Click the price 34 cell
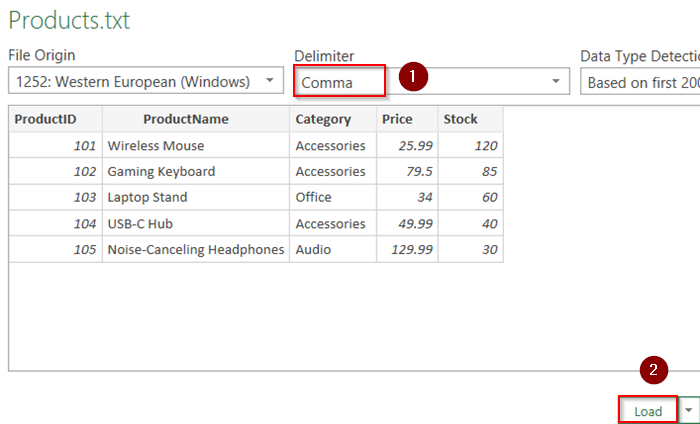The image size is (700, 424). tap(407, 197)
